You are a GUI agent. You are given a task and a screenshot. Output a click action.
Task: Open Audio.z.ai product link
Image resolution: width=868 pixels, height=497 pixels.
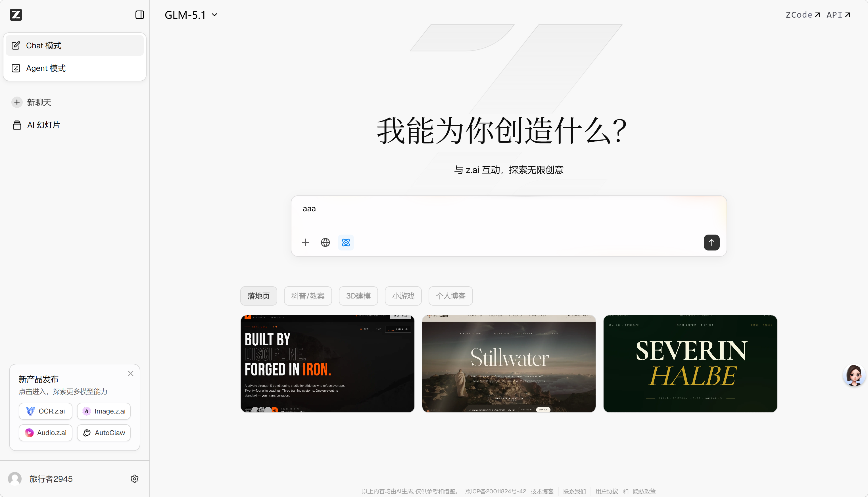[x=45, y=433]
